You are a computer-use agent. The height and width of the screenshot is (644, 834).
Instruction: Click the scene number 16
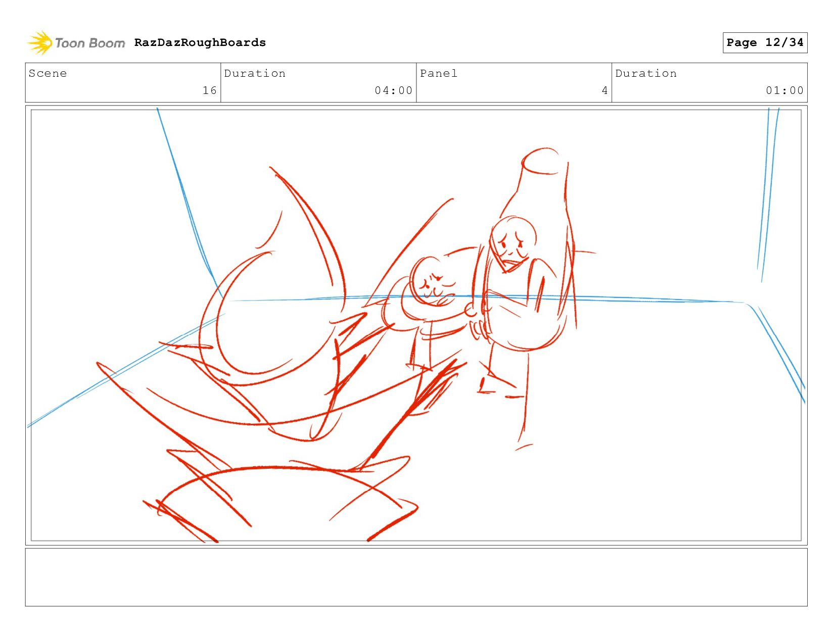click(x=210, y=90)
